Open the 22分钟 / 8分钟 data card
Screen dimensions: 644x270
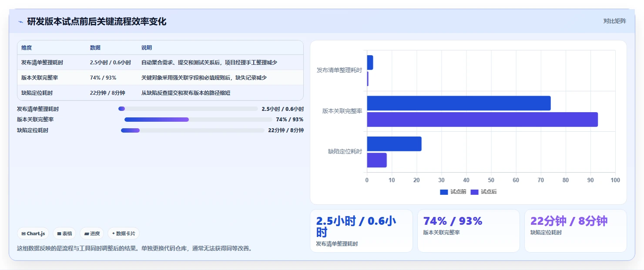pyautogui.click(x=576, y=231)
